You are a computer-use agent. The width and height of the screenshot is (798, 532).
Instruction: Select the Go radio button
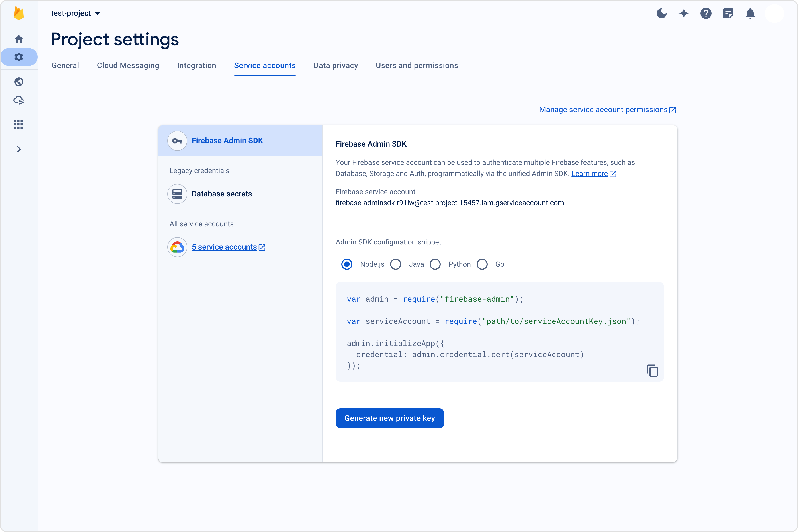click(x=482, y=264)
